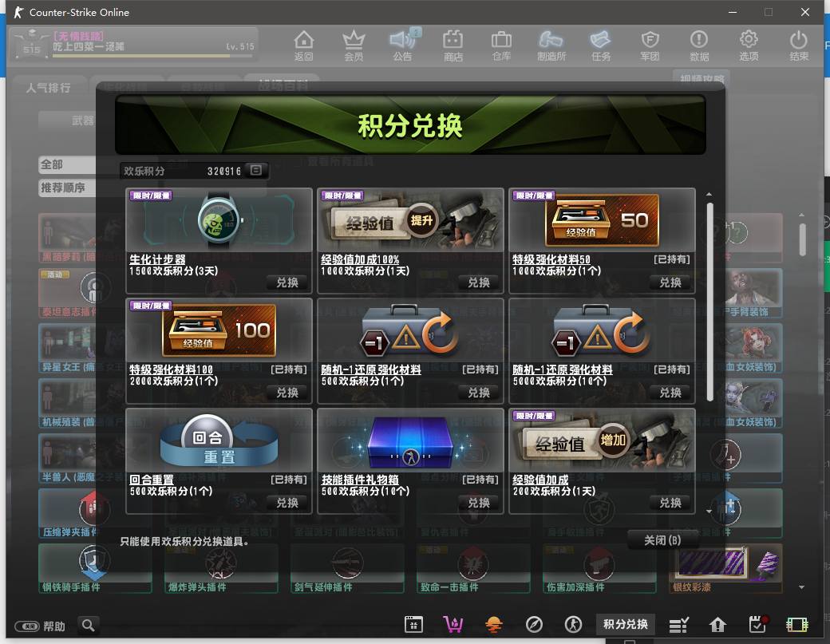
Task: Click the player profile Lv. 515 panel
Action: point(133,45)
